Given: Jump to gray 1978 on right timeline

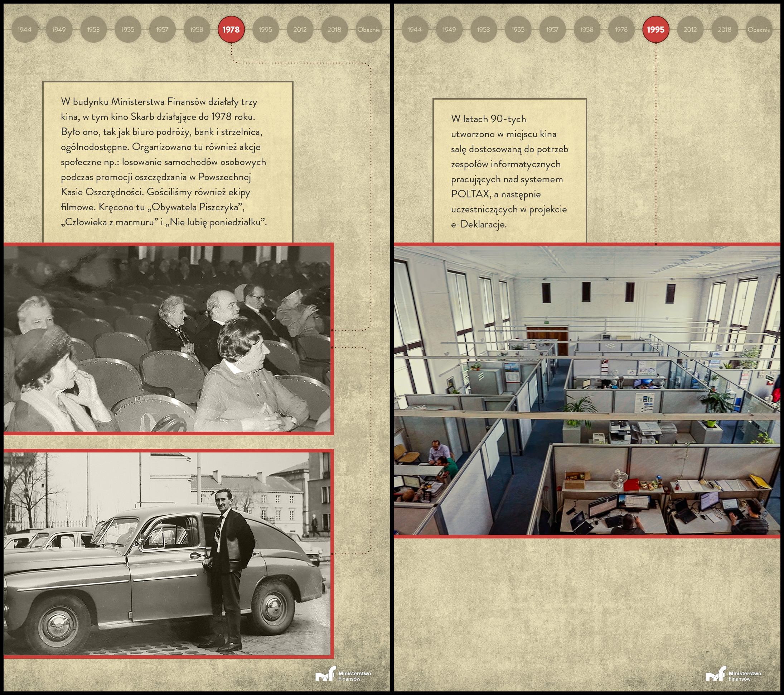Looking at the screenshot, I should [x=621, y=29].
